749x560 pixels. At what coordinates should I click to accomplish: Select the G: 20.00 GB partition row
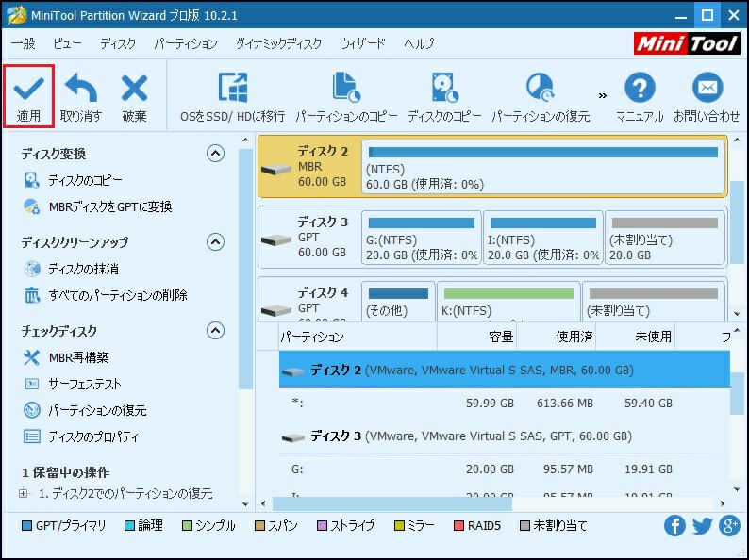pyautogui.click(x=505, y=469)
